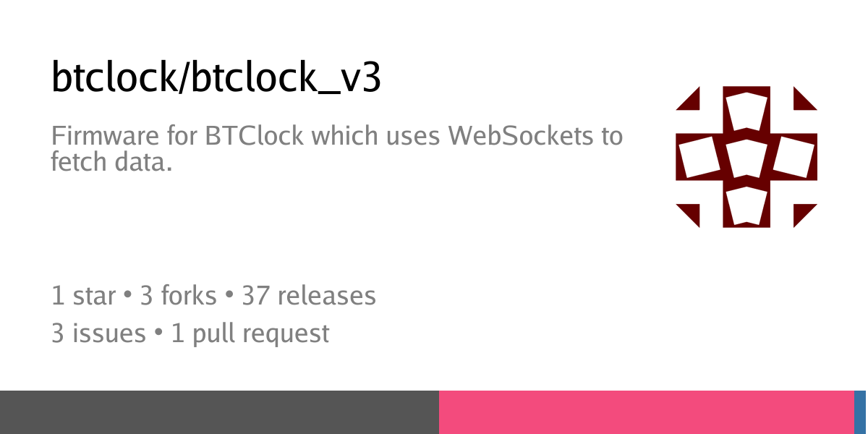Click the top white square in the identicon
This screenshot has width=868, height=434.
point(746,110)
